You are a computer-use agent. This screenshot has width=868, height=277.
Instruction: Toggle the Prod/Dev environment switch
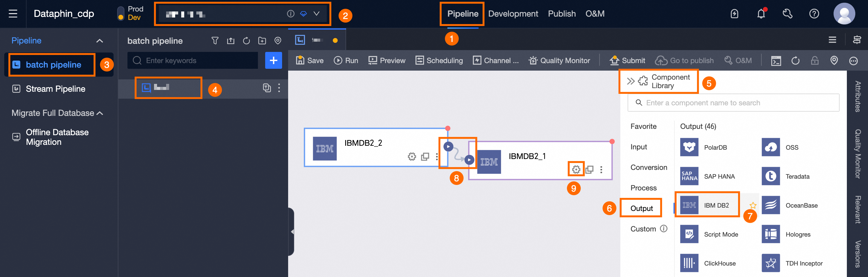[121, 14]
